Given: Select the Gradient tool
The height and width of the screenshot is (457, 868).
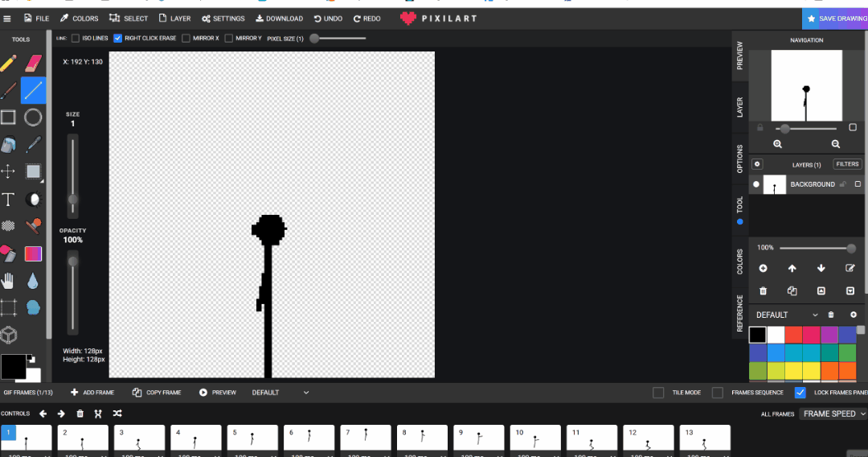Looking at the screenshot, I should coord(33,253).
